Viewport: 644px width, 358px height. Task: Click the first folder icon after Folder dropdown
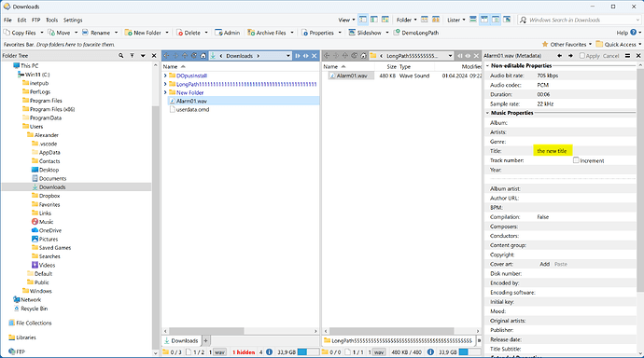425,20
